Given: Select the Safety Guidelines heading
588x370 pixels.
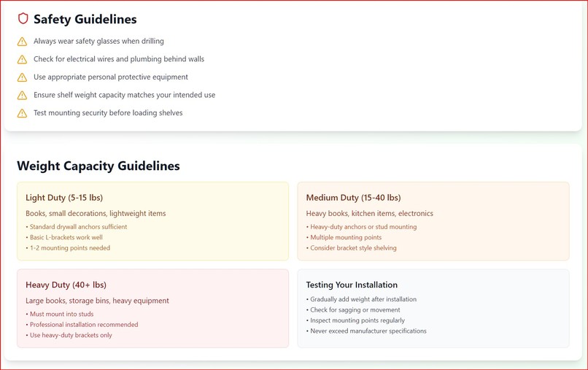Looking at the screenshot, I should click(x=85, y=19).
